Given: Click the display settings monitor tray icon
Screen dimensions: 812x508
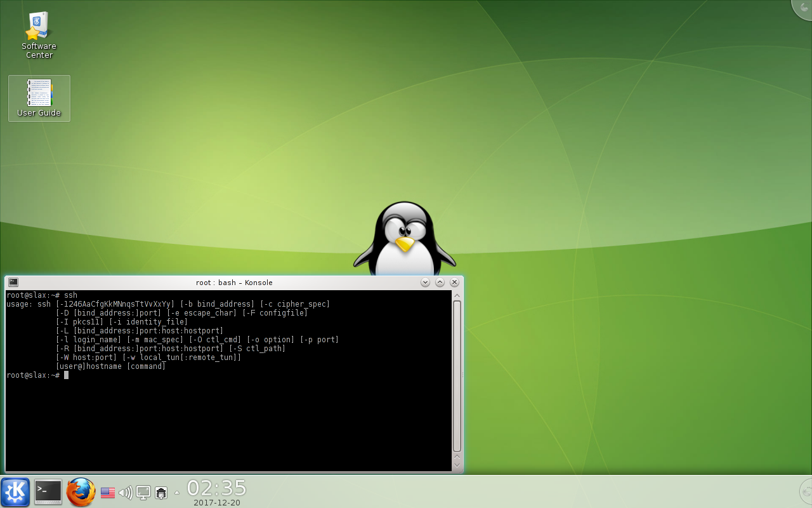Looking at the screenshot, I should 143,492.
